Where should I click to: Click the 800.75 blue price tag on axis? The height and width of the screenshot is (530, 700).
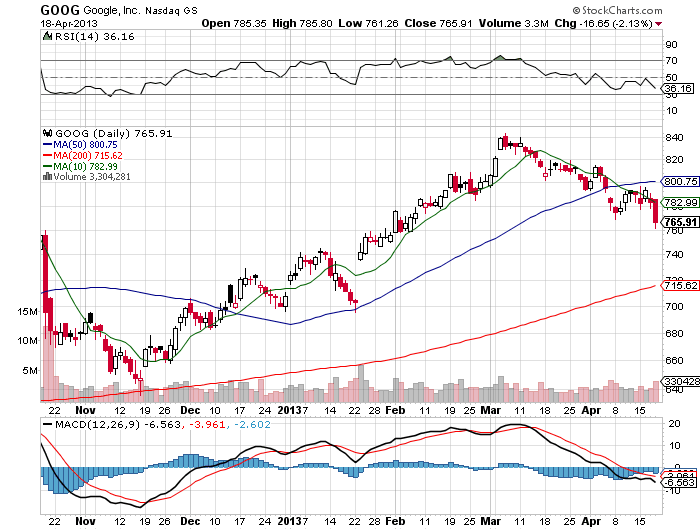pos(680,181)
